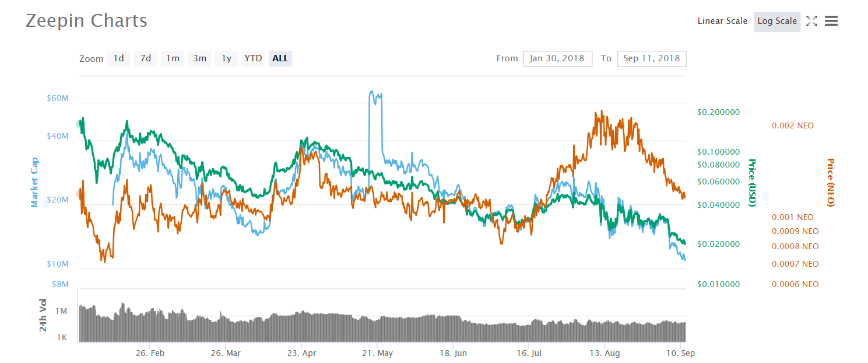Edit the From date field
Viewport: 868px width, 363px height.
[558, 58]
